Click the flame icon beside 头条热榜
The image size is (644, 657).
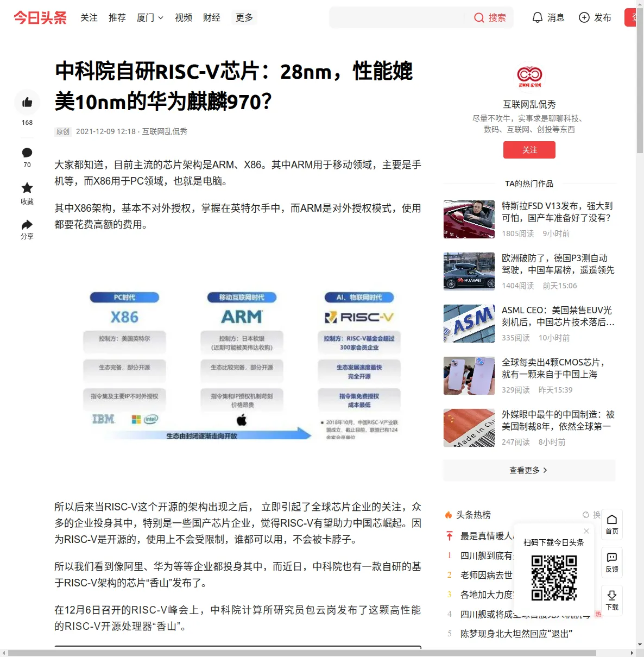coord(449,515)
